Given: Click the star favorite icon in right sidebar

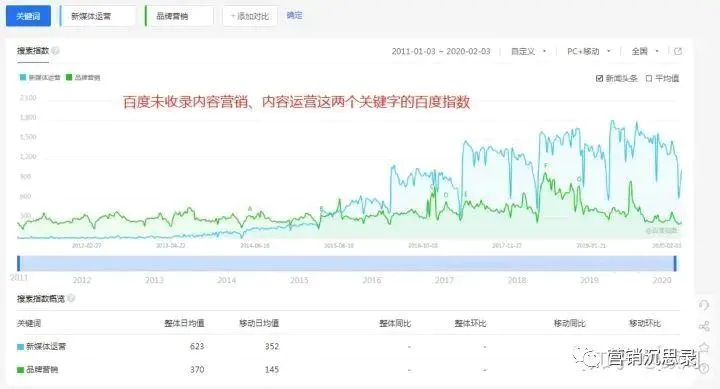Looking at the screenshot, I should tap(703, 347).
